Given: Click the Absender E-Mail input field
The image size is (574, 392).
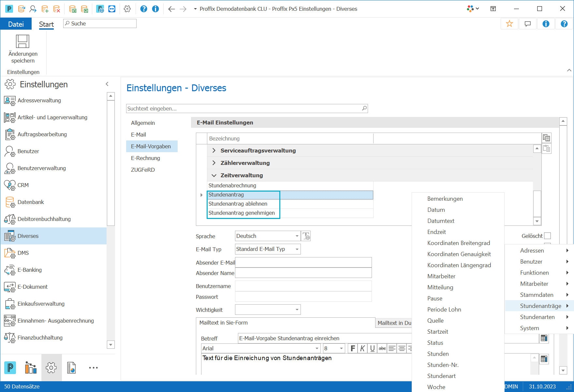Looking at the screenshot, I should (x=303, y=263).
